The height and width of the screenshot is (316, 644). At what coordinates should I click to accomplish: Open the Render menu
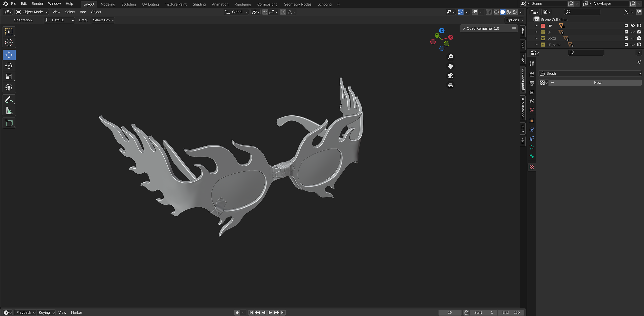[x=37, y=4]
